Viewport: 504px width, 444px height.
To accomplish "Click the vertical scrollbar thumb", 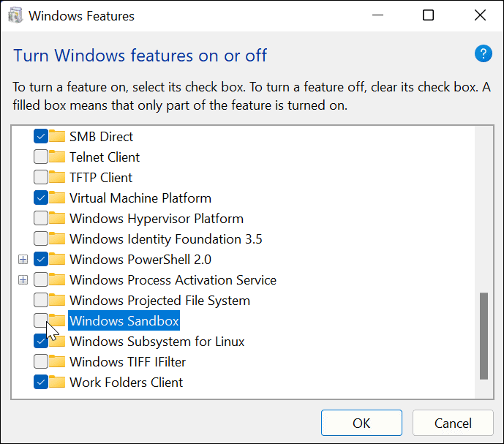I will coord(484,336).
